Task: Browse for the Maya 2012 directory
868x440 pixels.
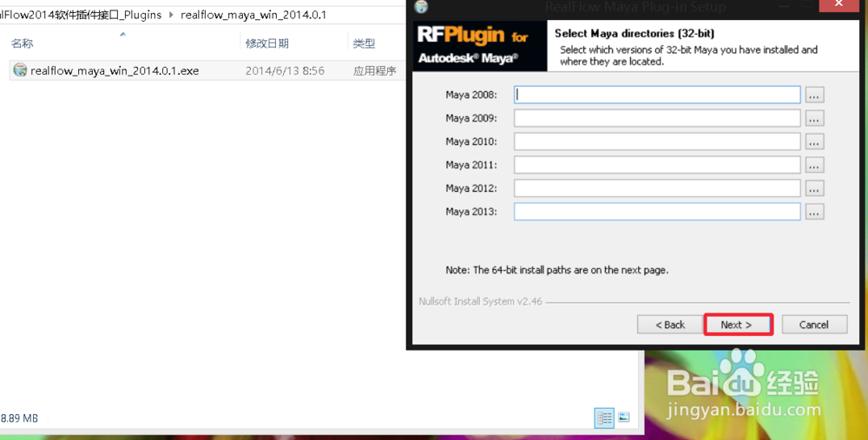Action: 814,188
